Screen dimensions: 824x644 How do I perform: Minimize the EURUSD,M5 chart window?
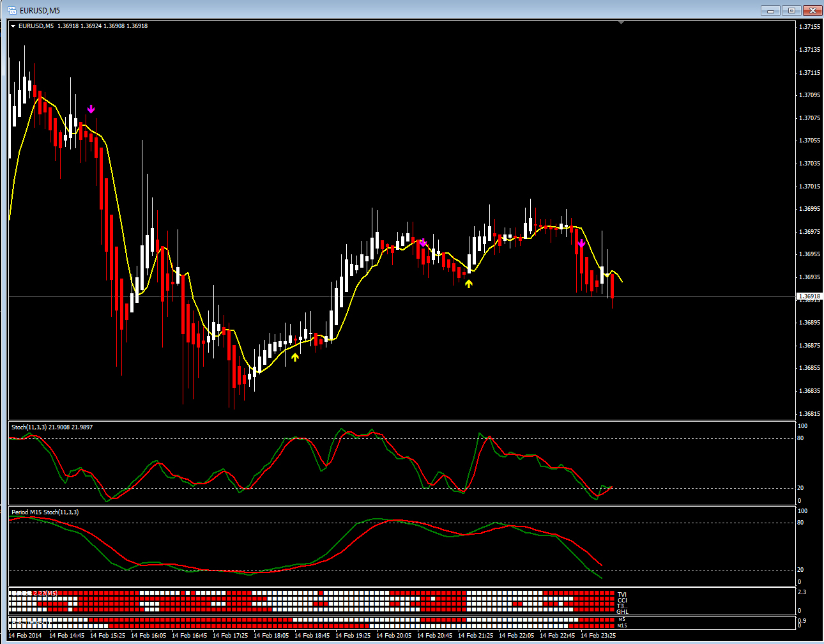[x=771, y=10]
